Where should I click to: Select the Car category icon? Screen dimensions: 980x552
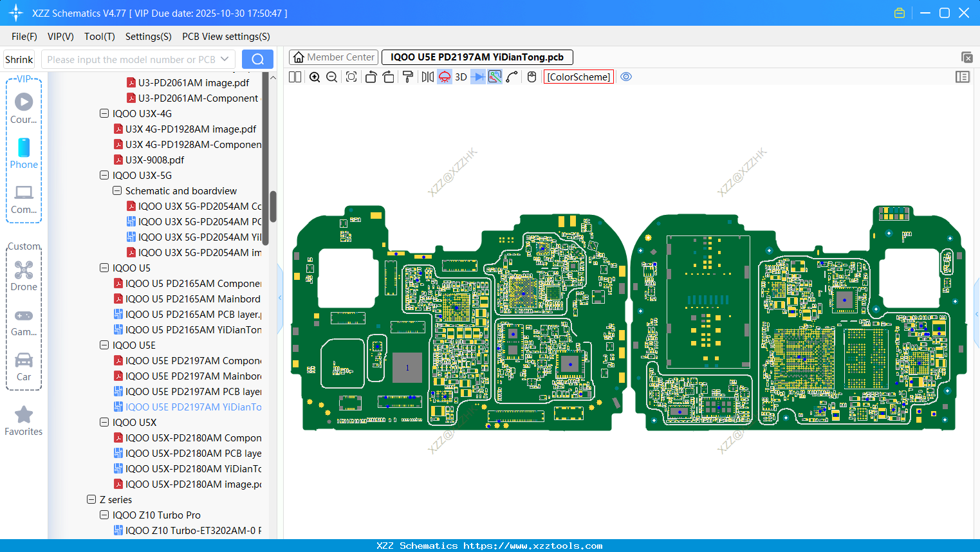click(24, 366)
